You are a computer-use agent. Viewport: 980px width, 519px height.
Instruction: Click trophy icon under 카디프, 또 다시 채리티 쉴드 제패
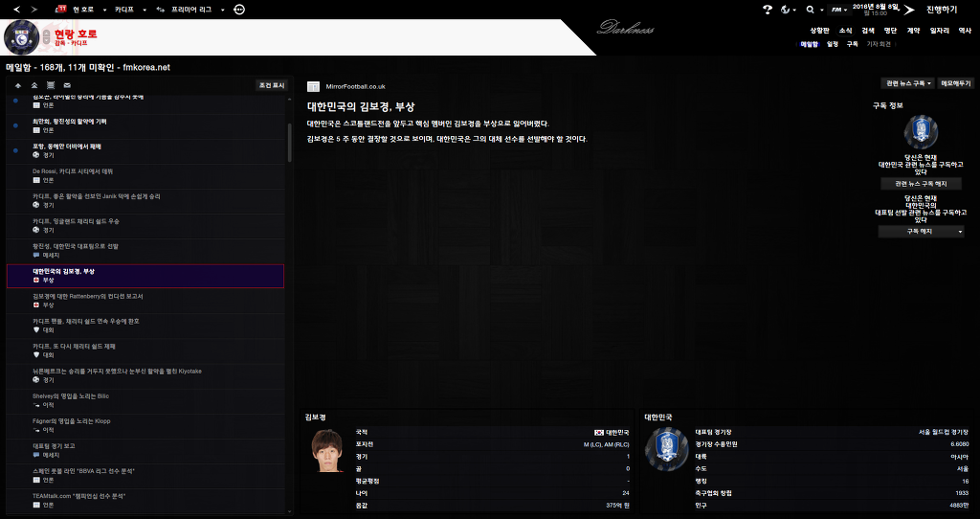tap(36, 355)
